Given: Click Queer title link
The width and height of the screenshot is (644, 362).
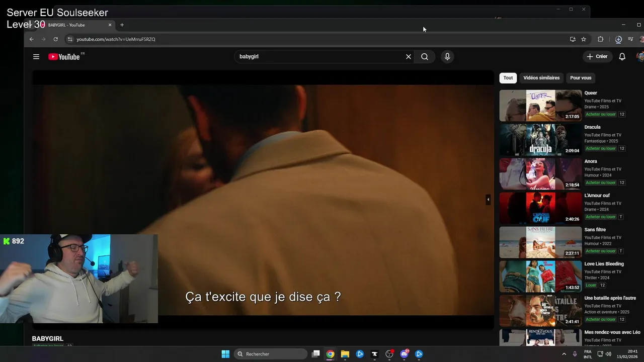Looking at the screenshot, I should [x=591, y=93].
